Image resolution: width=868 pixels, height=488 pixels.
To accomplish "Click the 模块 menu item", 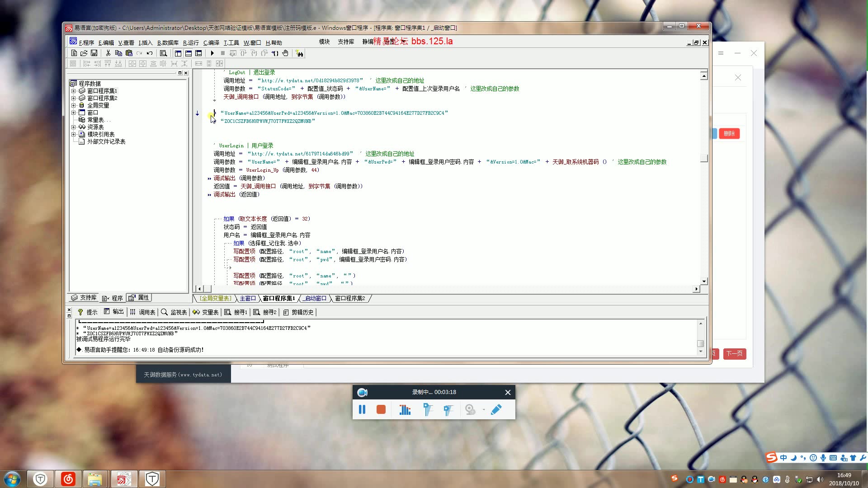I will (324, 42).
